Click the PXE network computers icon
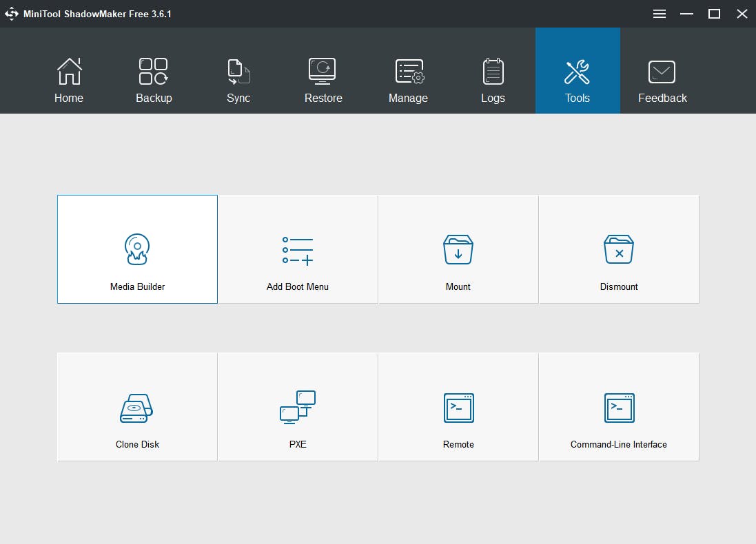 298,407
